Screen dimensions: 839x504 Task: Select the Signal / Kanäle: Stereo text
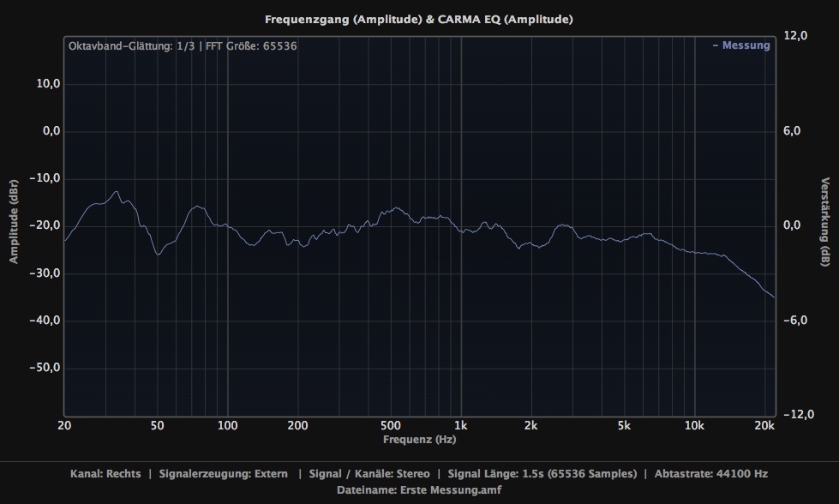[x=369, y=474]
